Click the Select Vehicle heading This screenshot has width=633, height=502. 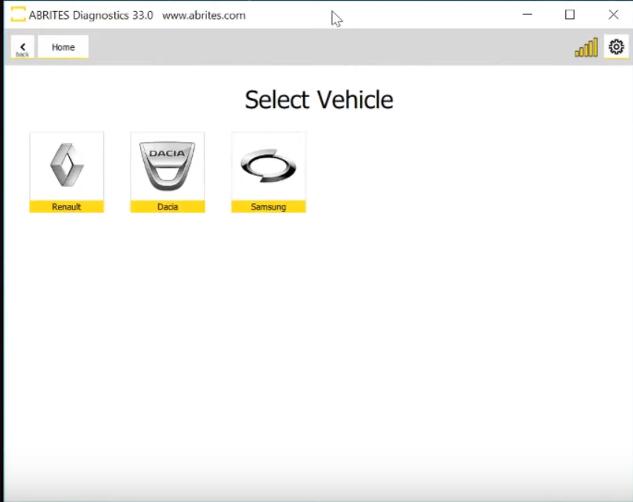[x=318, y=100]
